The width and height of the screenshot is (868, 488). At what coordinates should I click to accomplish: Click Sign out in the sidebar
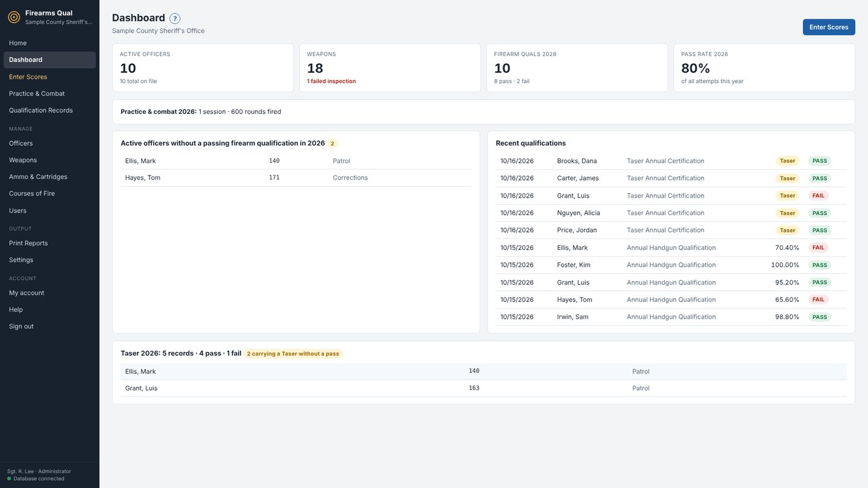(49, 327)
